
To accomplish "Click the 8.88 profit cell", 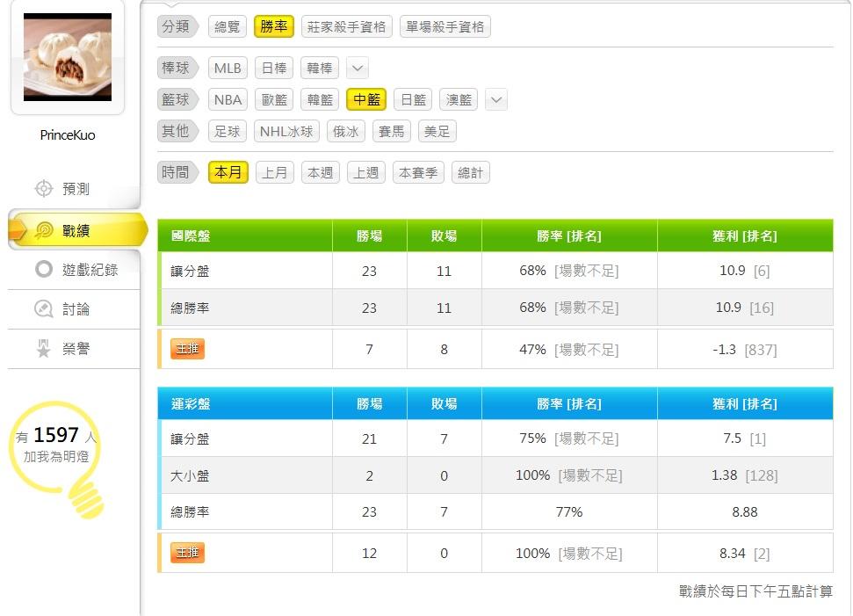I will pyautogui.click(x=745, y=511).
